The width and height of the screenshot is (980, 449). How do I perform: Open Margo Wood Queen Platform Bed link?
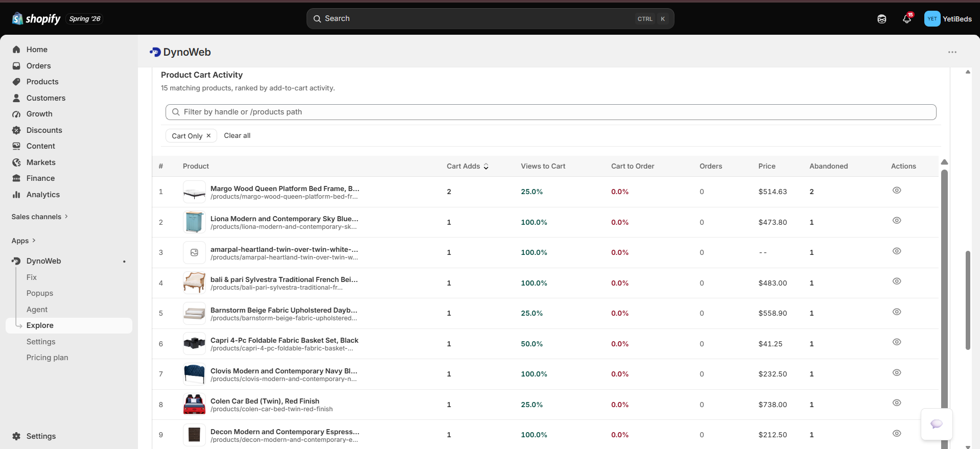tap(285, 188)
